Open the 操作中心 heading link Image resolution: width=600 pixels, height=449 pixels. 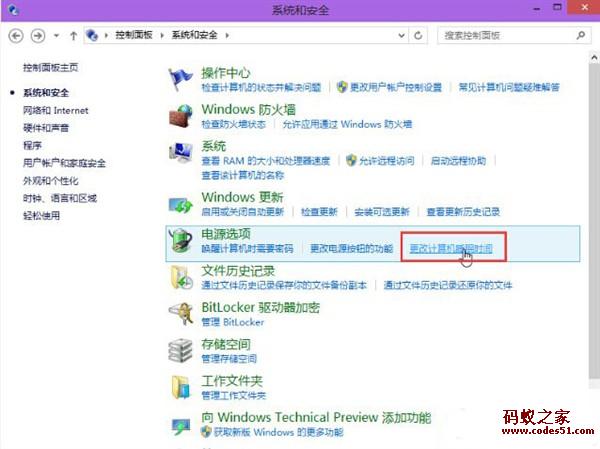coord(226,73)
